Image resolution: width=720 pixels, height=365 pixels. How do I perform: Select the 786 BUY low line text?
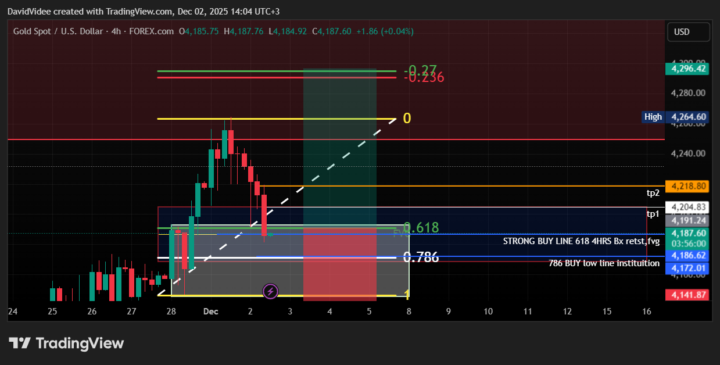click(604, 263)
